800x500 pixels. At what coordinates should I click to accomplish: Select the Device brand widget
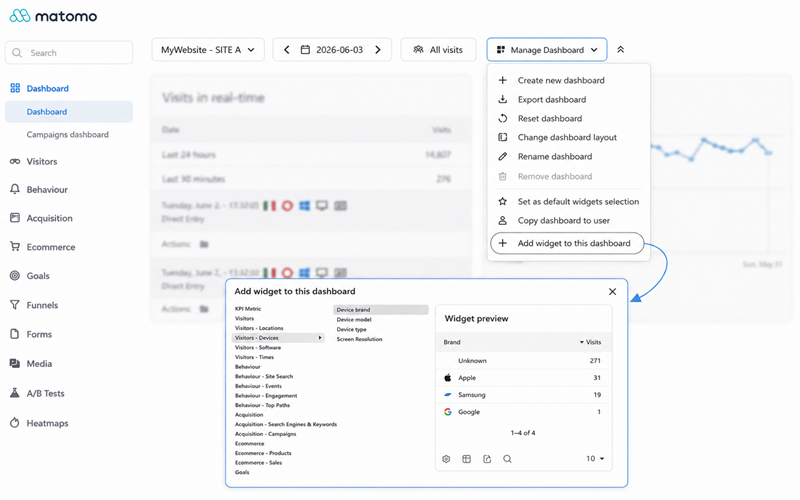click(381, 310)
